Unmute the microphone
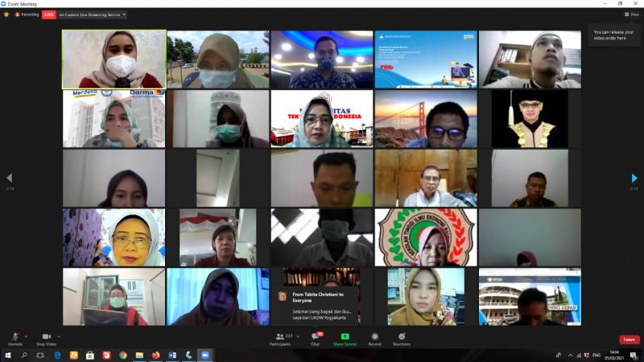This screenshot has height=362, width=644. [x=14, y=338]
